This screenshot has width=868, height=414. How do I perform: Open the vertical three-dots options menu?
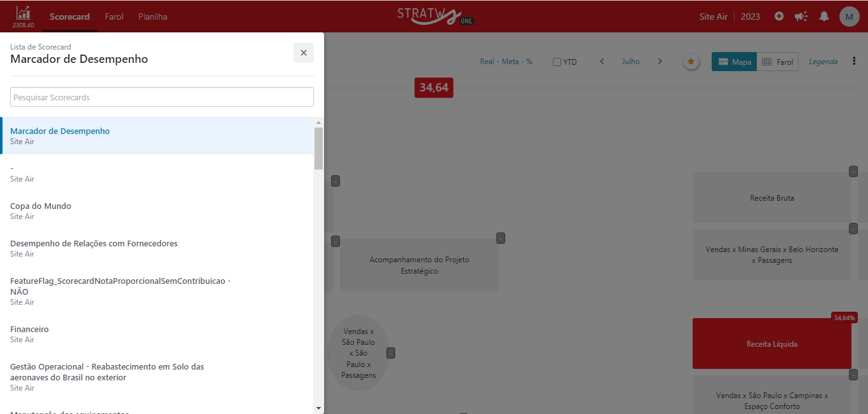coord(854,62)
